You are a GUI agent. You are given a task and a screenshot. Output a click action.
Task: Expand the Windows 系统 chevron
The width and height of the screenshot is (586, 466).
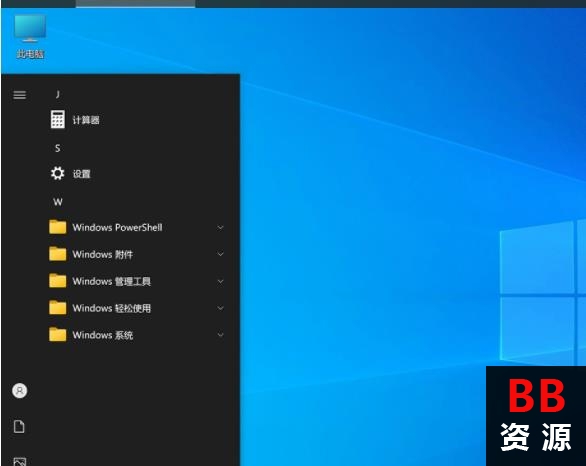[220, 335]
